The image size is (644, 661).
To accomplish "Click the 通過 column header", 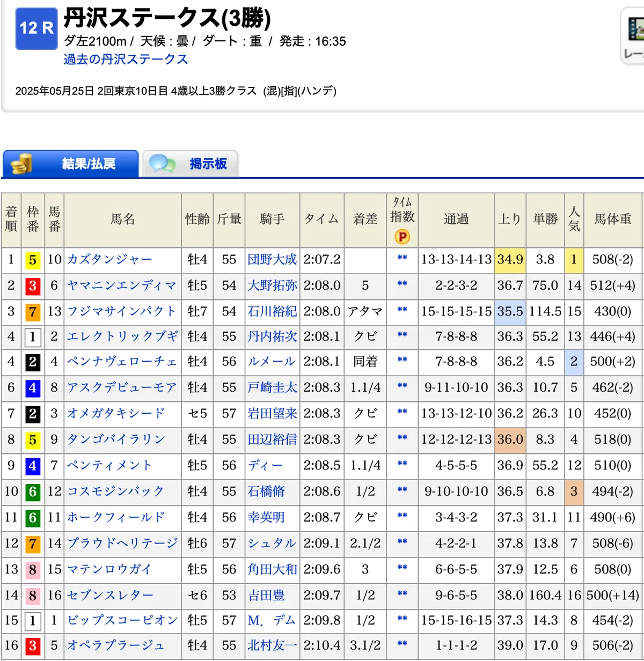I will point(456,219).
